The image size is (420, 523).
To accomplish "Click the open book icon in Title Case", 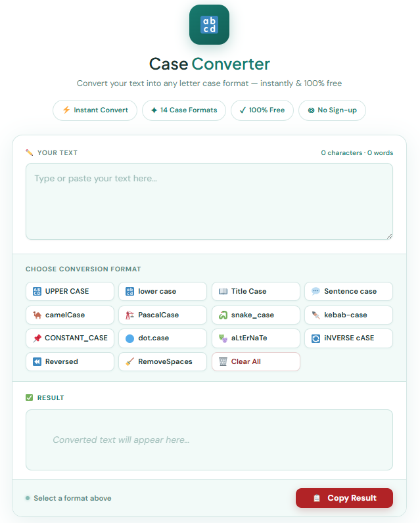I will [x=223, y=292].
